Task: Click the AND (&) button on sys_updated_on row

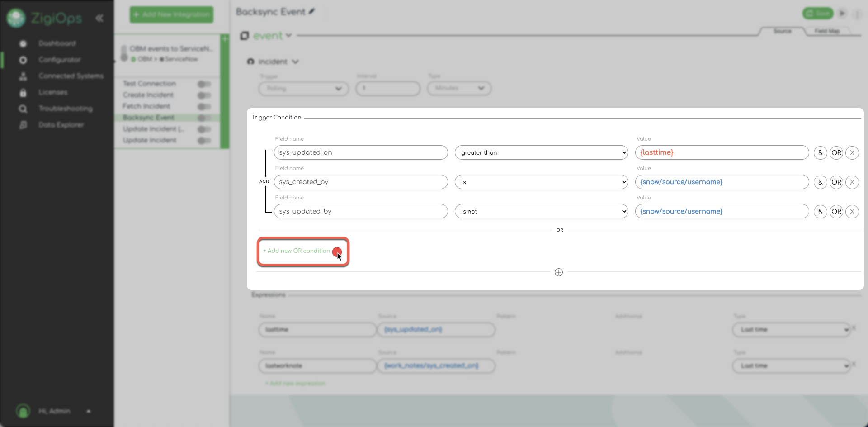Action: pyautogui.click(x=820, y=153)
